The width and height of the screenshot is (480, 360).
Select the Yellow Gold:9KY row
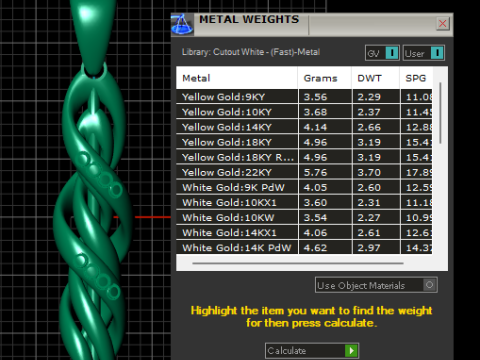click(x=304, y=97)
